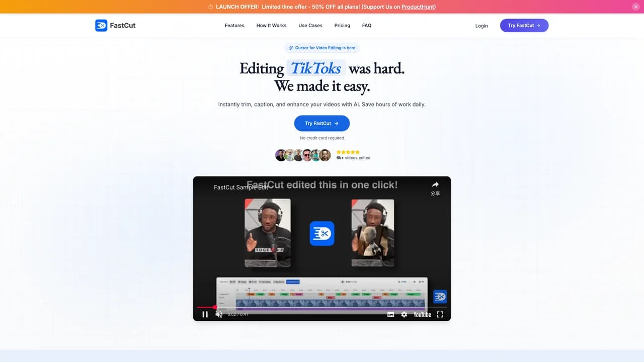The height and width of the screenshot is (362, 644).
Task: Toggle video subtitles
Action: (x=391, y=314)
